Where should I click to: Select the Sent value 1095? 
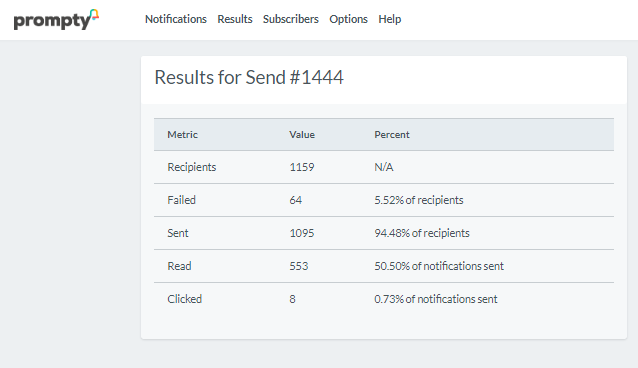[x=302, y=233]
